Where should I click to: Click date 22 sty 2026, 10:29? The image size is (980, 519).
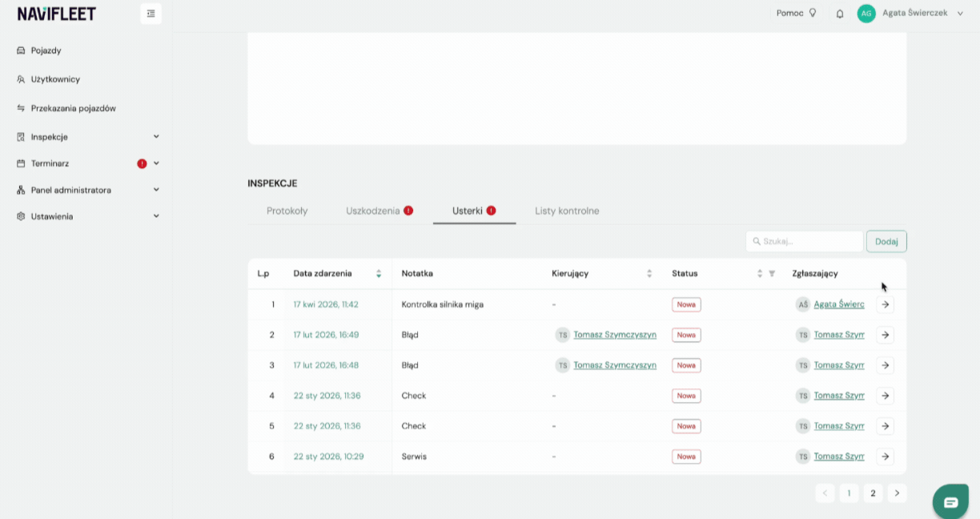(329, 457)
